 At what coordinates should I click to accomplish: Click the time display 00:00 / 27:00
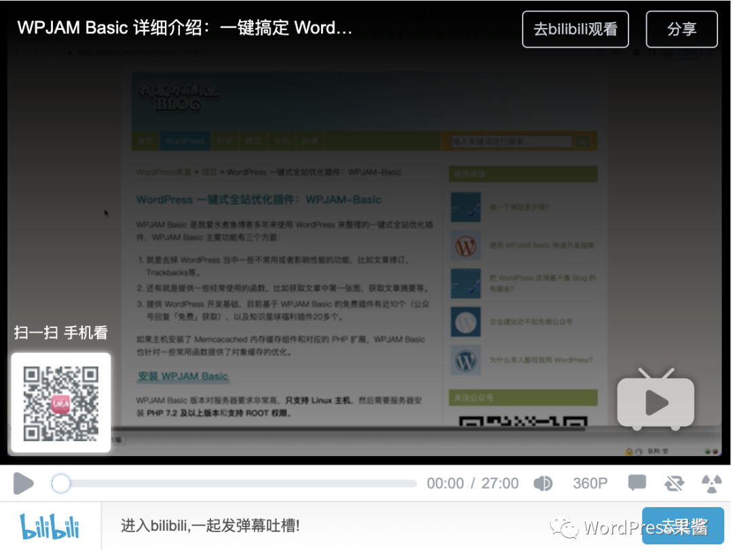click(x=472, y=483)
